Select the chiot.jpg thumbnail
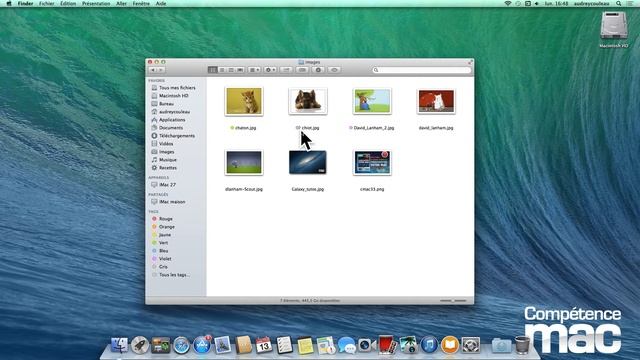The width and height of the screenshot is (640, 360). coord(308,101)
